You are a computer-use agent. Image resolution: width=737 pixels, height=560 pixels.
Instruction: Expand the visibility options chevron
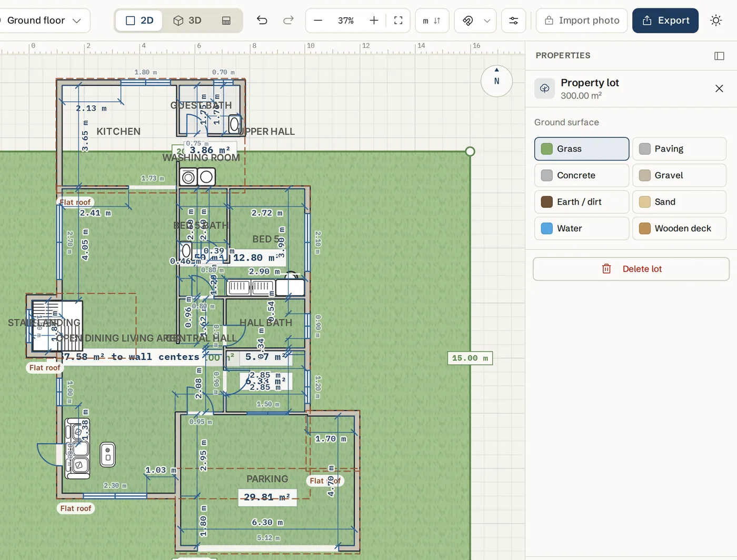click(x=487, y=21)
